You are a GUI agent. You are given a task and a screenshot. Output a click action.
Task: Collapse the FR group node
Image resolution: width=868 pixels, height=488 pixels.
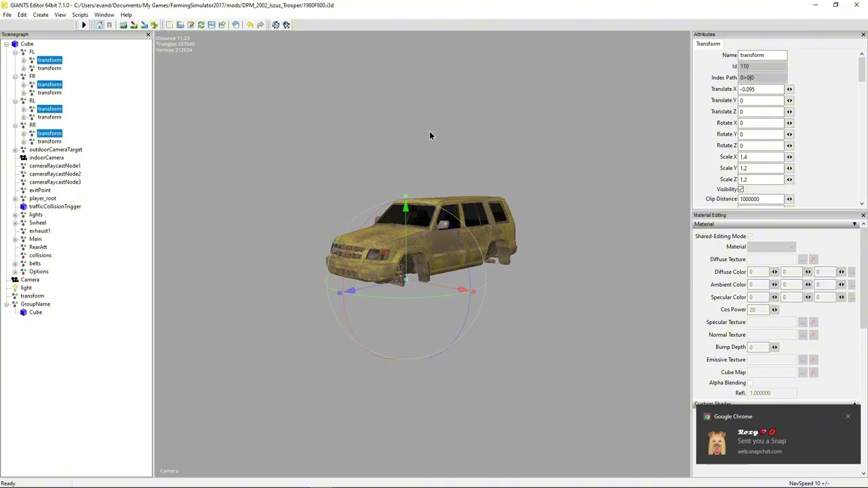(14, 77)
